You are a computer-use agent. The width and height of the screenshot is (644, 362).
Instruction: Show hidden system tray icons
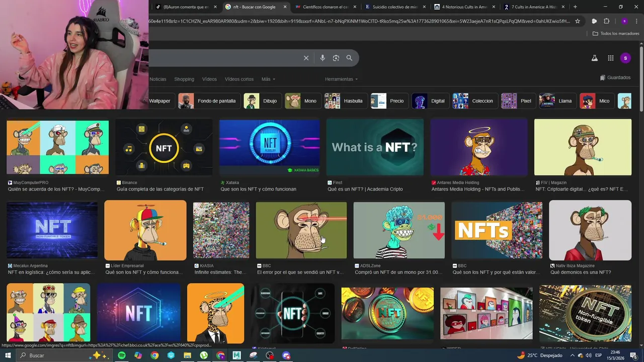572,355
